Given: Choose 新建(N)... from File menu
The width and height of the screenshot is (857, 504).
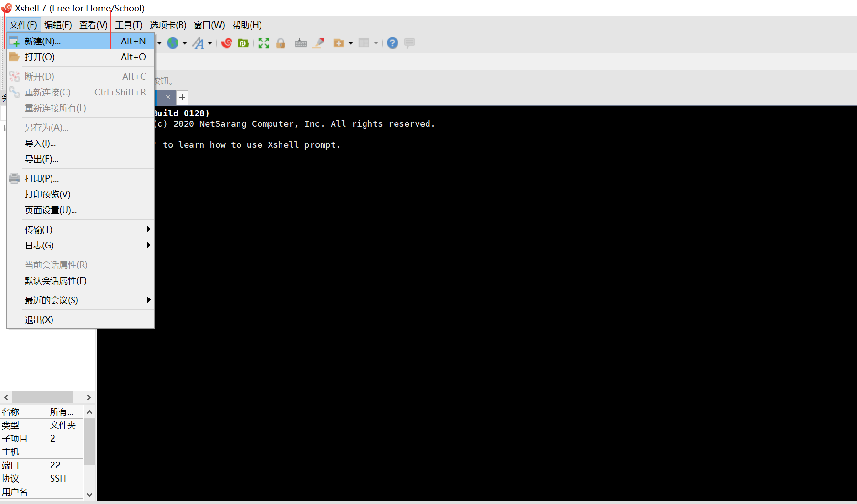Looking at the screenshot, I should pyautogui.click(x=80, y=41).
